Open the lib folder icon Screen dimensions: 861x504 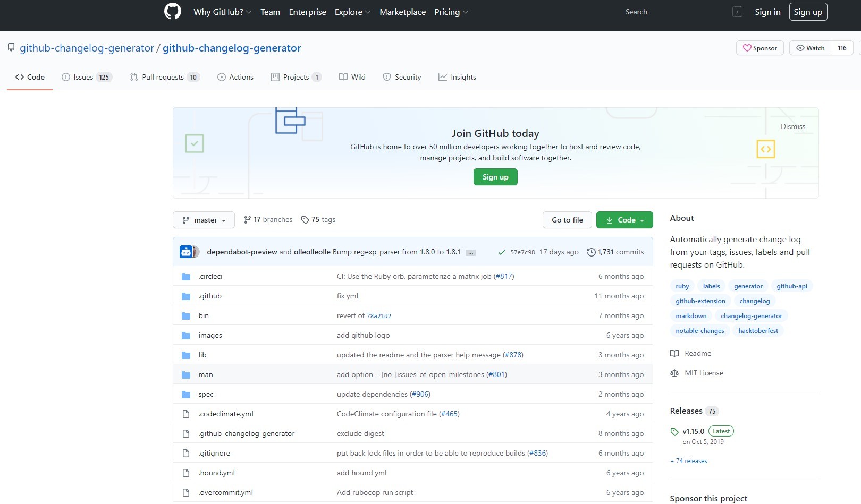(x=186, y=355)
